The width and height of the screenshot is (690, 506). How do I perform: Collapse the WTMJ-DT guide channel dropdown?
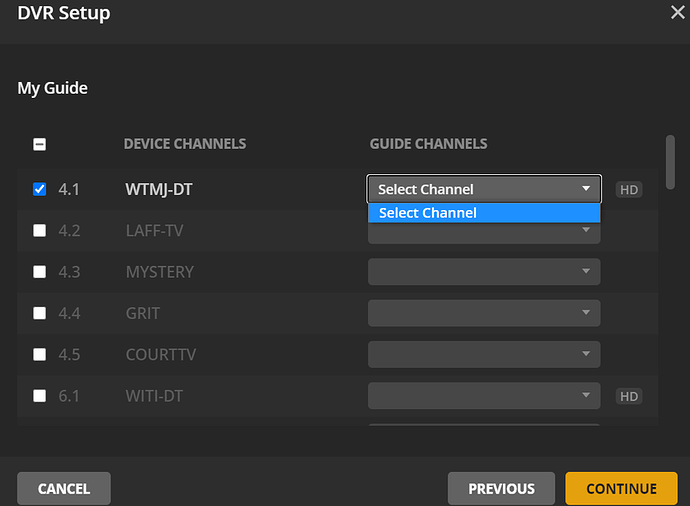[x=484, y=189]
